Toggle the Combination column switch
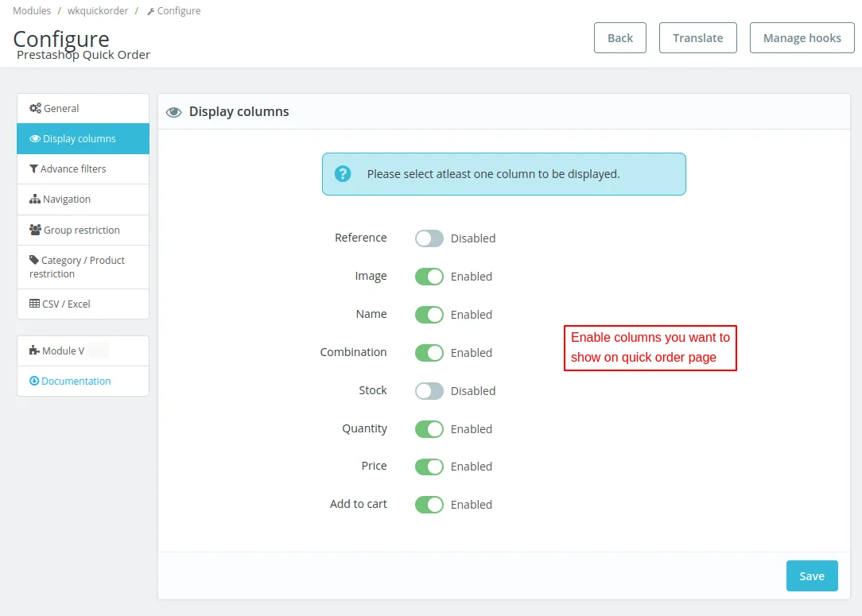862x616 pixels. (x=429, y=353)
